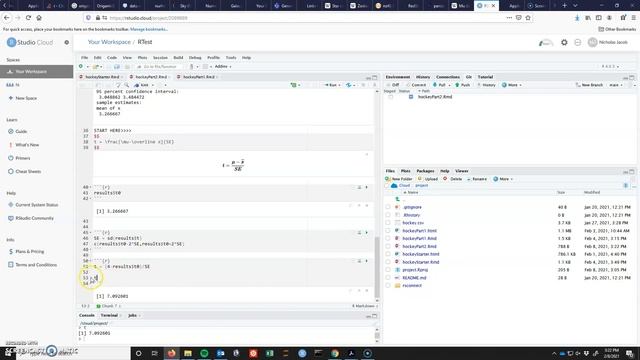Open the Git More dropdown
Screen dimensions: 640x360
click(x=512, y=85)
